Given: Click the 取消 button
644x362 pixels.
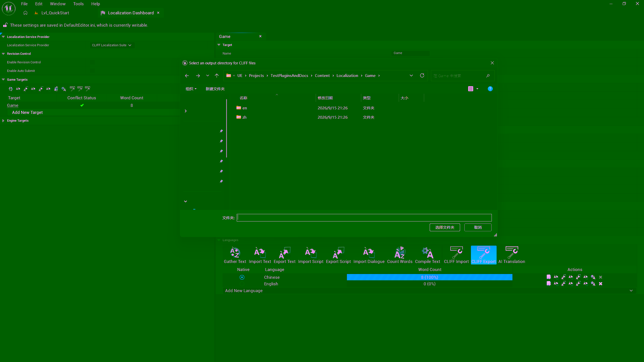Looking at the screenshot, I should click(x=478, y=227).
